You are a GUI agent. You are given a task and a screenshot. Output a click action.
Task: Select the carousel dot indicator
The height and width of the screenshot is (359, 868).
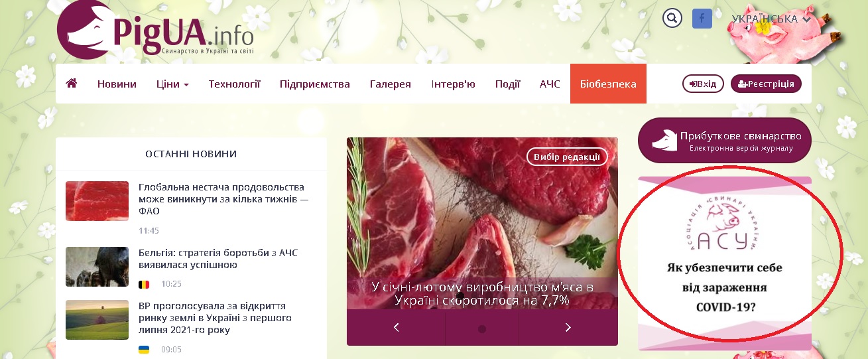click(x=482, y=328)
